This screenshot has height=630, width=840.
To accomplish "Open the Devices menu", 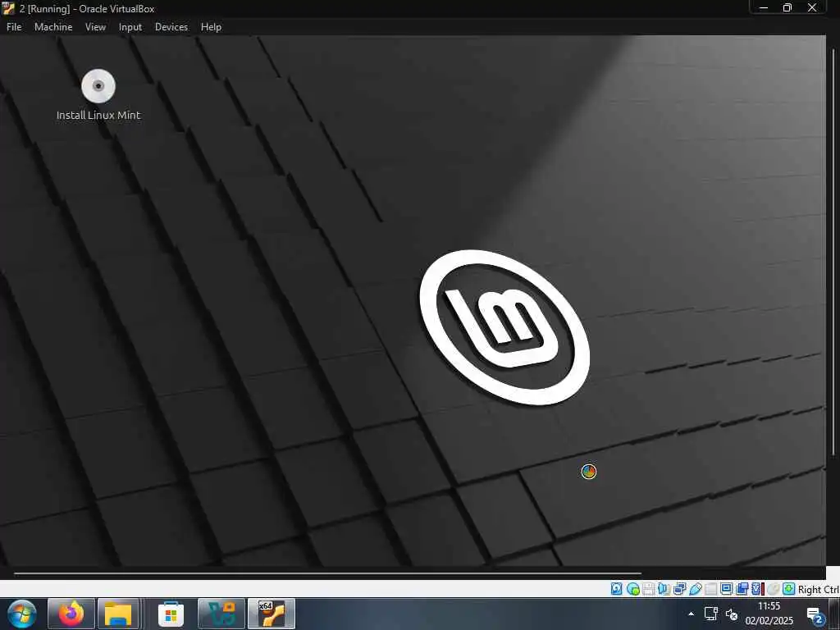I will pos(171,27).
